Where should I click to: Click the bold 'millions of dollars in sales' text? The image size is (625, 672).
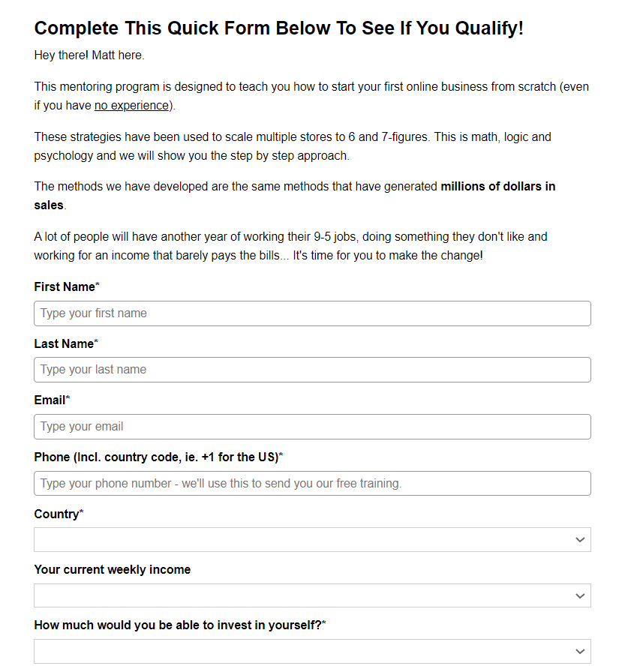pyautogui.click(x=497, y=186)
